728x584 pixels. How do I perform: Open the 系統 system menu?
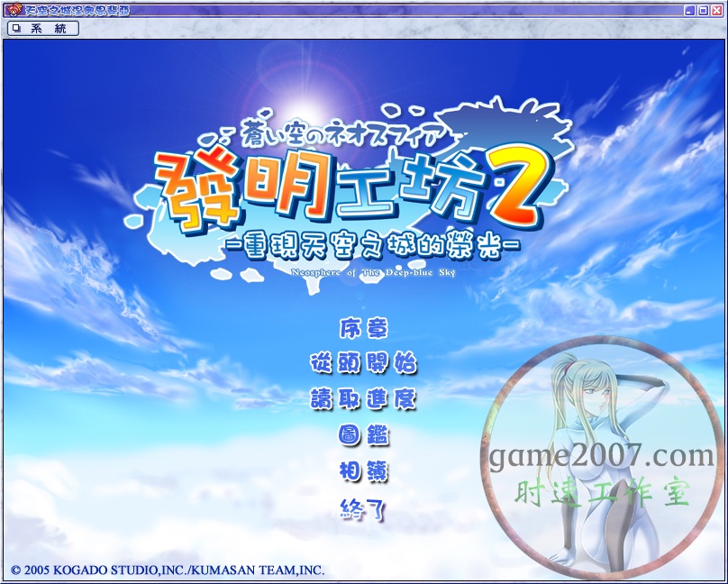[x=43, y=29]
